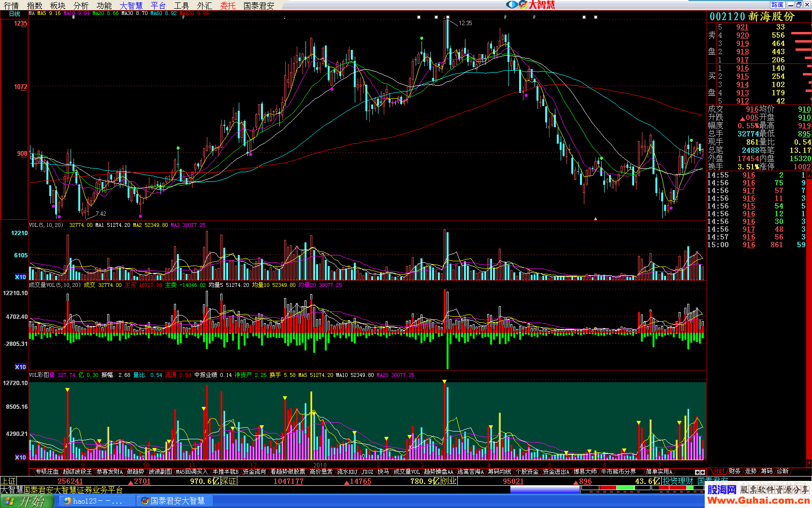
Task: Switch to the 诊断 side panel tab
Action: (783, 471)
